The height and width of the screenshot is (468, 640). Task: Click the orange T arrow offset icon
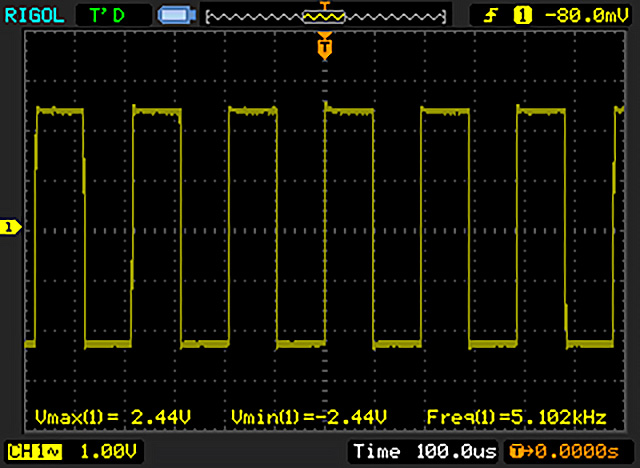519,451
